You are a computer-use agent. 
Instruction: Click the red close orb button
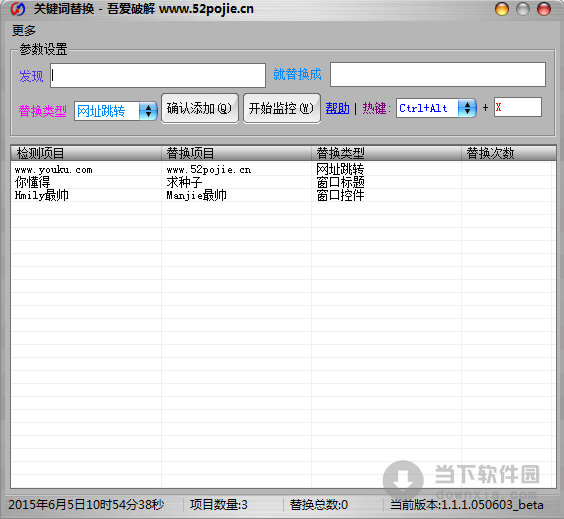click(x=543, y=9)
